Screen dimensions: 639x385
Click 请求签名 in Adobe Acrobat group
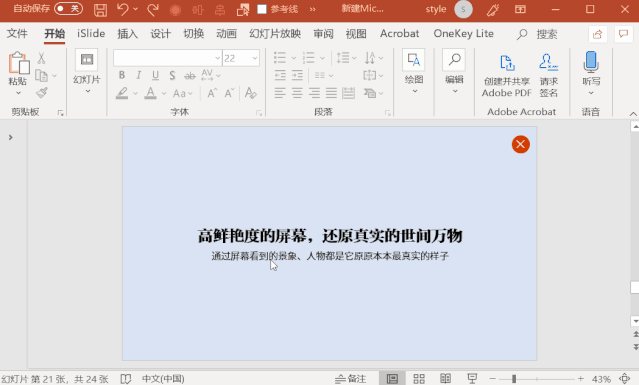(549, 75)
